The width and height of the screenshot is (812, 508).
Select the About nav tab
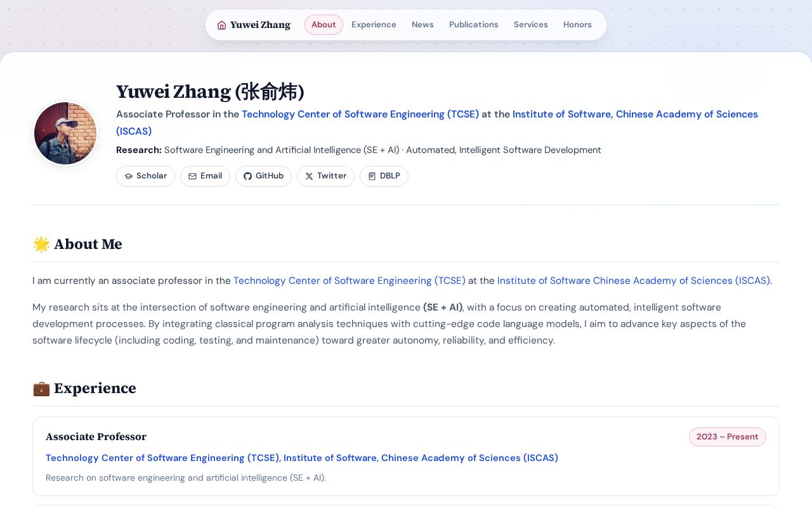tap(324, 25)
